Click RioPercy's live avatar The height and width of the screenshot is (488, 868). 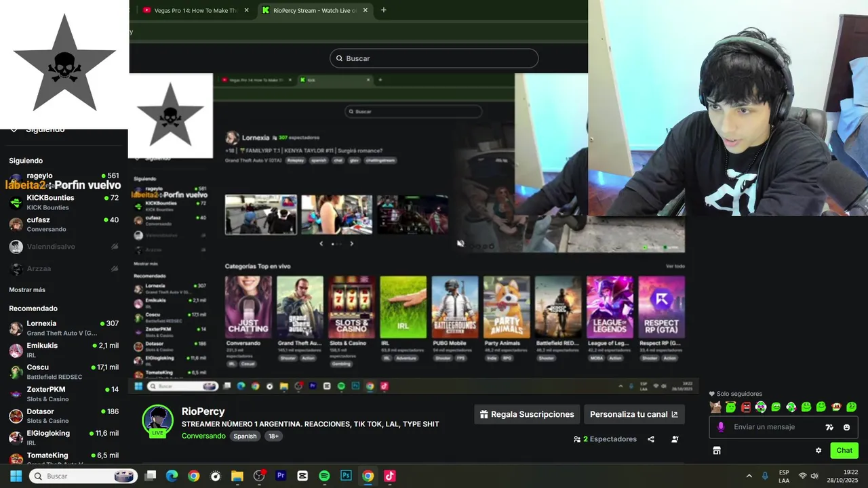pos(157,420)
